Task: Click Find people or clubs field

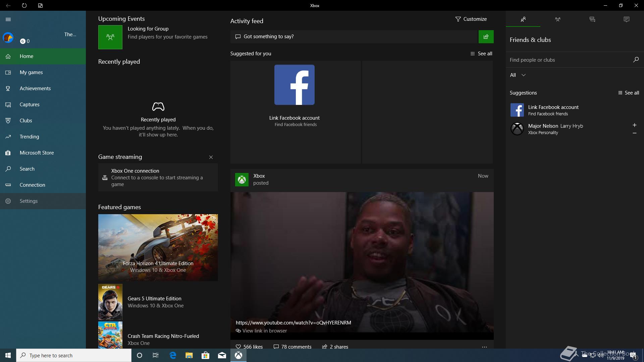Action: (x=569, y=60)
